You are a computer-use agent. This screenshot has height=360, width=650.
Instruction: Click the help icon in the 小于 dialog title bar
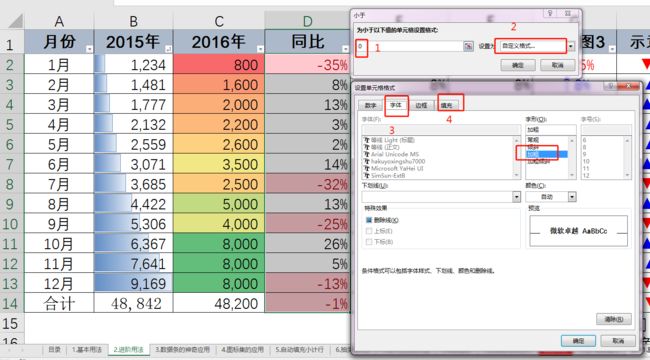(550, 14)
